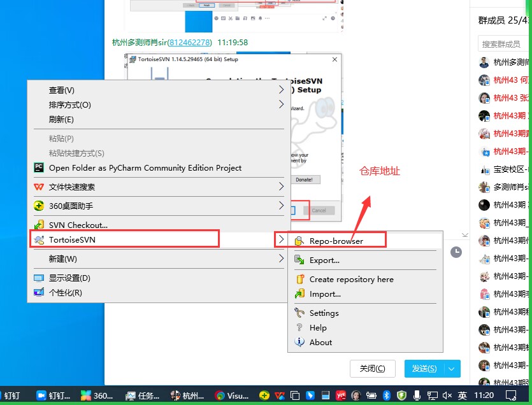Open the TortoiseSVN context menu entry

click(159, 240)
